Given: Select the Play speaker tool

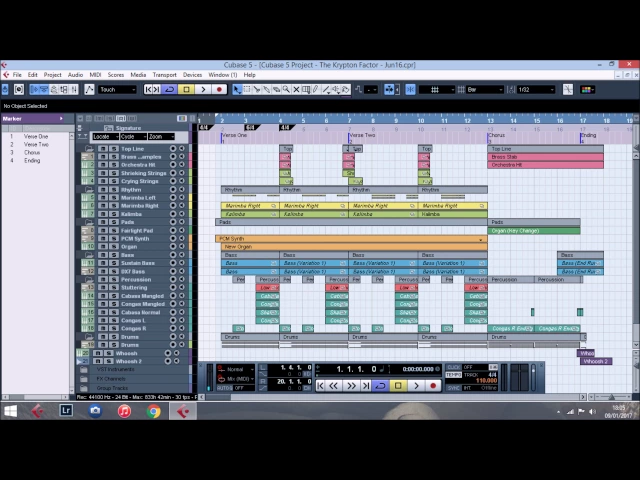Looking at the screenshot, I should pyautogui.click(x=336, y=89).
